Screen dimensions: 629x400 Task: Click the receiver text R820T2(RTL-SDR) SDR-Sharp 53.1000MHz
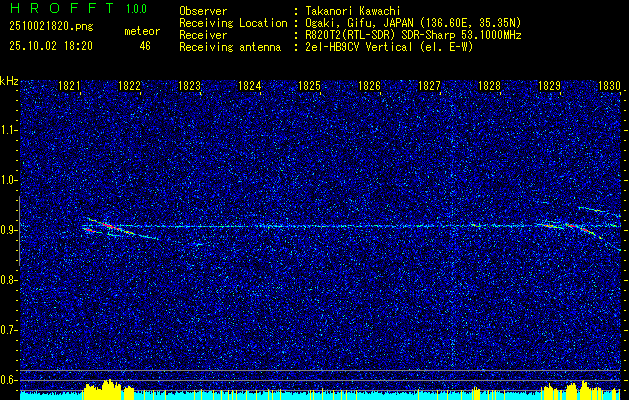pos(413,35)
